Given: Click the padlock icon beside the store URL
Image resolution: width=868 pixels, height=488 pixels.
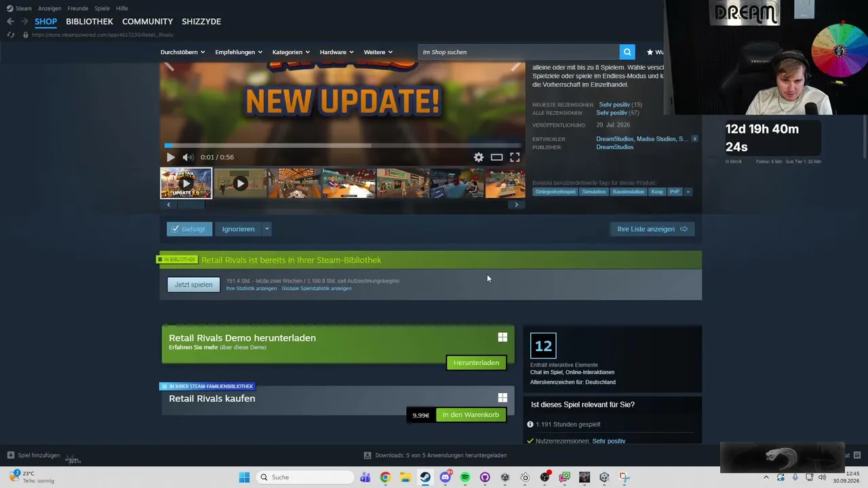Looking at the screenshot, I should pos(26,35).
